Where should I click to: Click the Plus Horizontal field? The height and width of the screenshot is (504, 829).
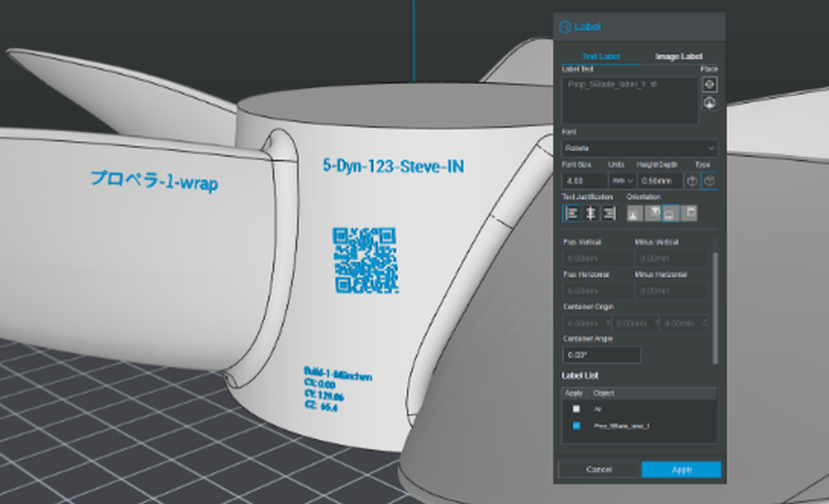598,291
